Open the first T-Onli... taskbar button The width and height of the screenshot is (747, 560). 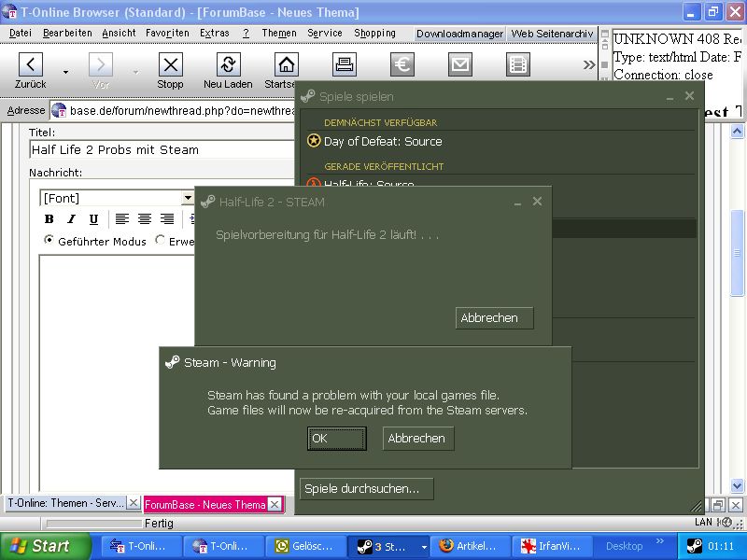tap(142, 546)
